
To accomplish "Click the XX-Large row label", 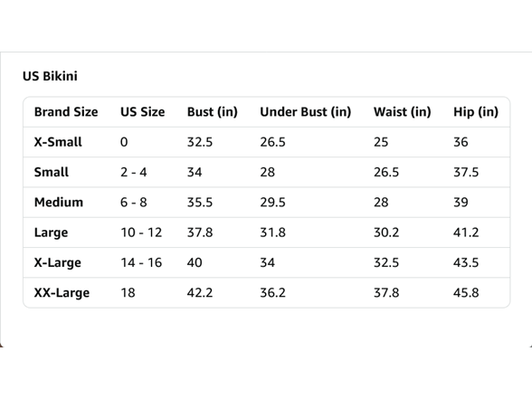I will click(62, 293).
